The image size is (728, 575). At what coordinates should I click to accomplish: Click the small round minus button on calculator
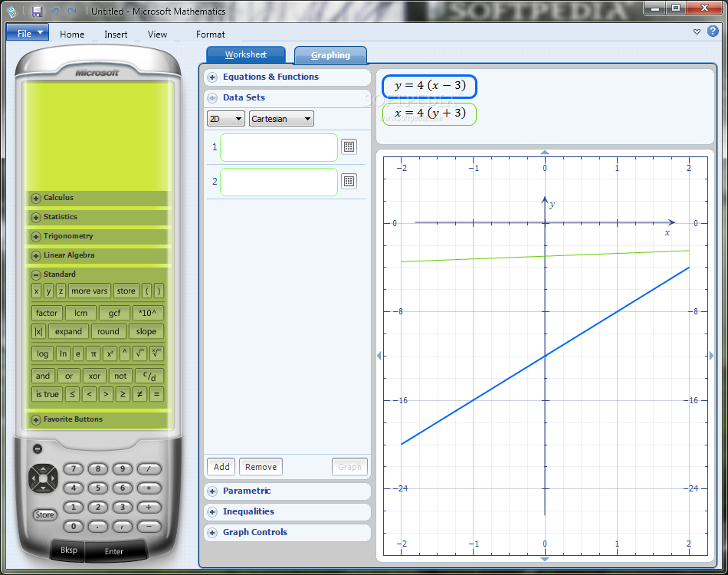(38, 449)
